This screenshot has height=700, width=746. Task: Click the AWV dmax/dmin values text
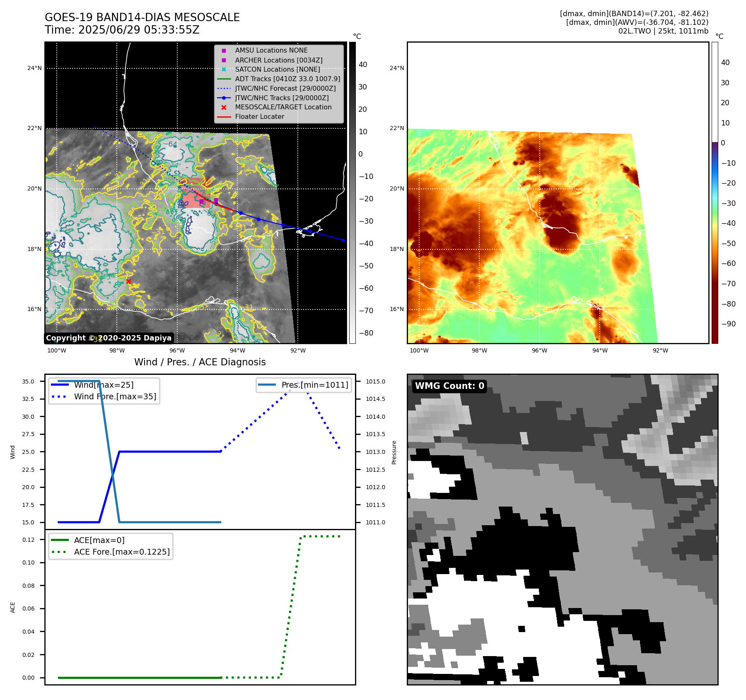click(x=637, y=22)
